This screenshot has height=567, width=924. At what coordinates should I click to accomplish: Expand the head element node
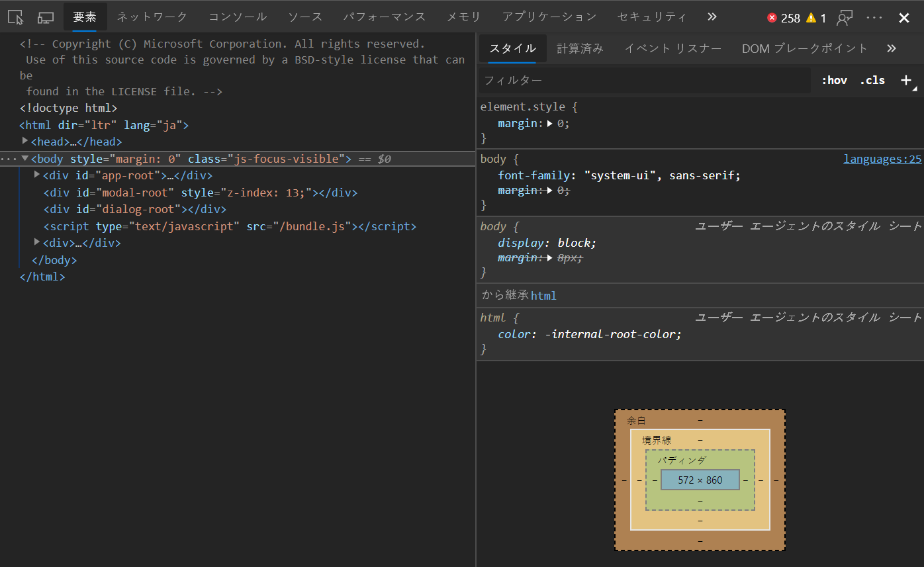tap(25, 141)
